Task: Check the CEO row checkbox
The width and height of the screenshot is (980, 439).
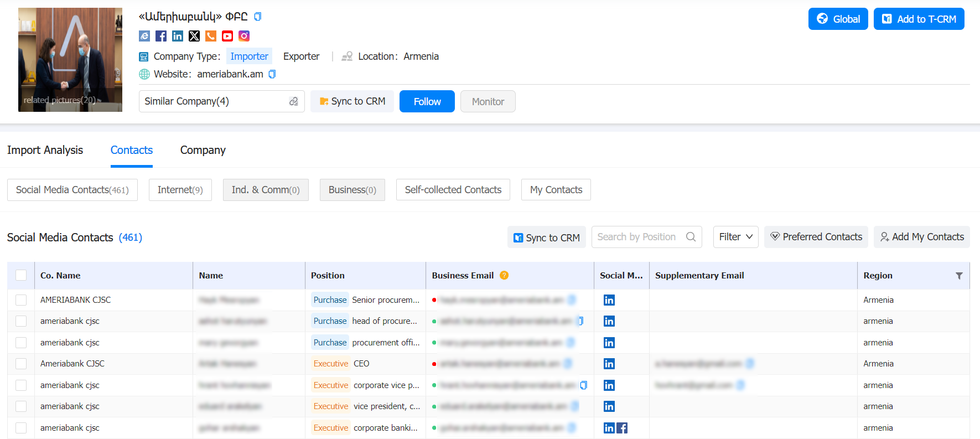Action: (x=21, y=364)
